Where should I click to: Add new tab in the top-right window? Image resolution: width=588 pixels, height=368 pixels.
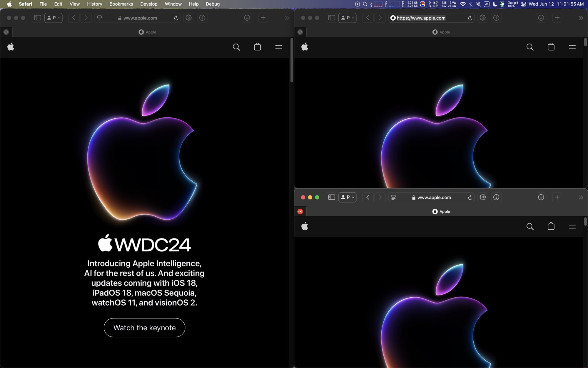pos(557,18)
